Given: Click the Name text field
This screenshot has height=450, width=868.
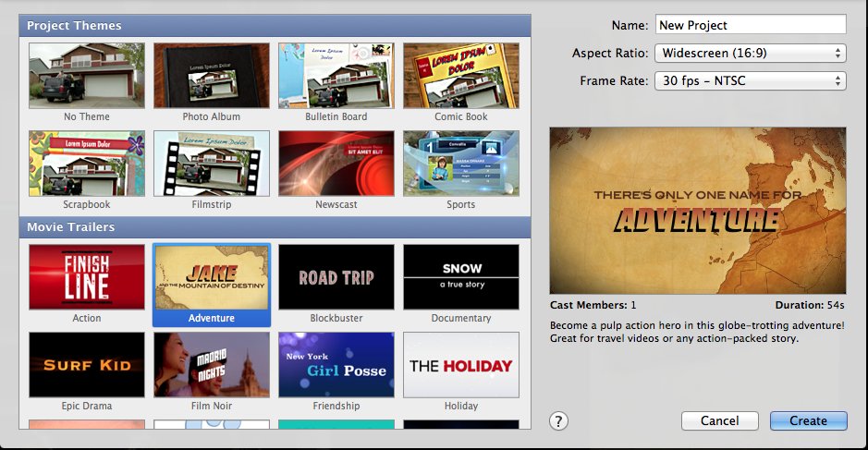Looking at the screenshot, I should click(x=751, y=25).
